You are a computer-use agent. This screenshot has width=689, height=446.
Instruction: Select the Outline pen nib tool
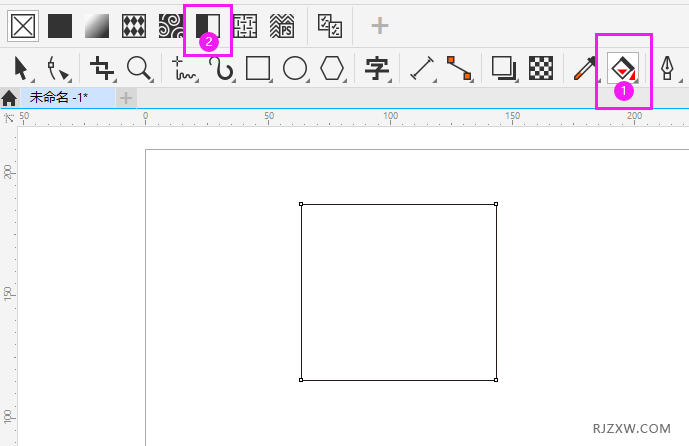pyautogui.click(x=667, y=69)
